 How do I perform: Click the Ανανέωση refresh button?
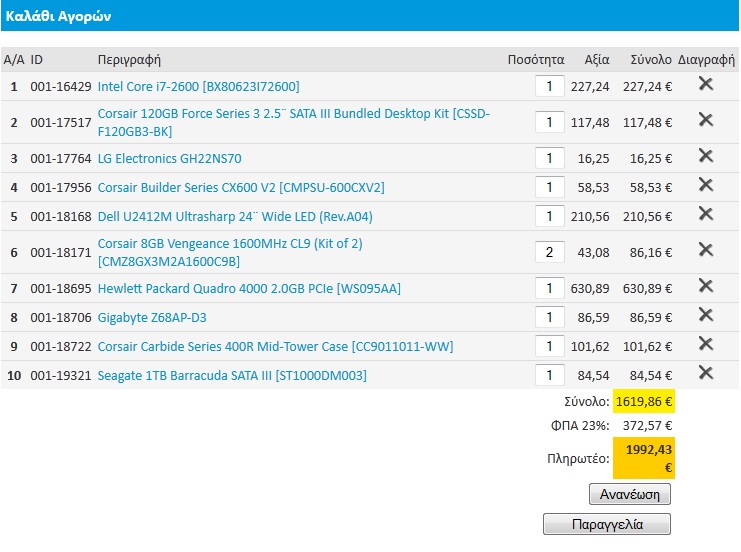[629, 494]
